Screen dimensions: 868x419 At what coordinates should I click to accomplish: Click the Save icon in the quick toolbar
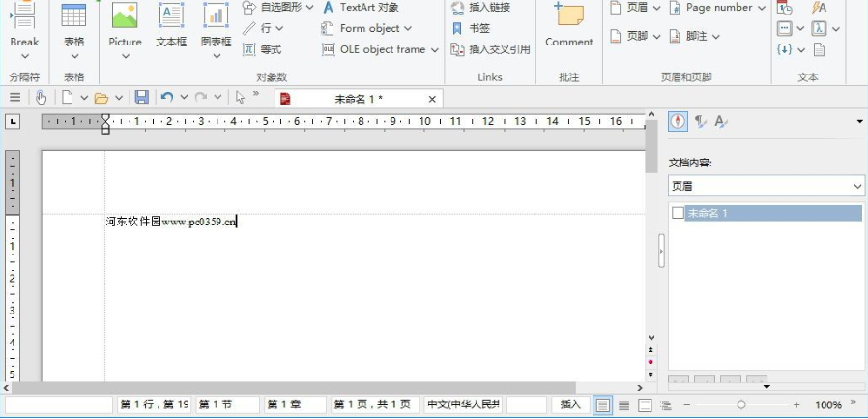click(x=142, y=98)
